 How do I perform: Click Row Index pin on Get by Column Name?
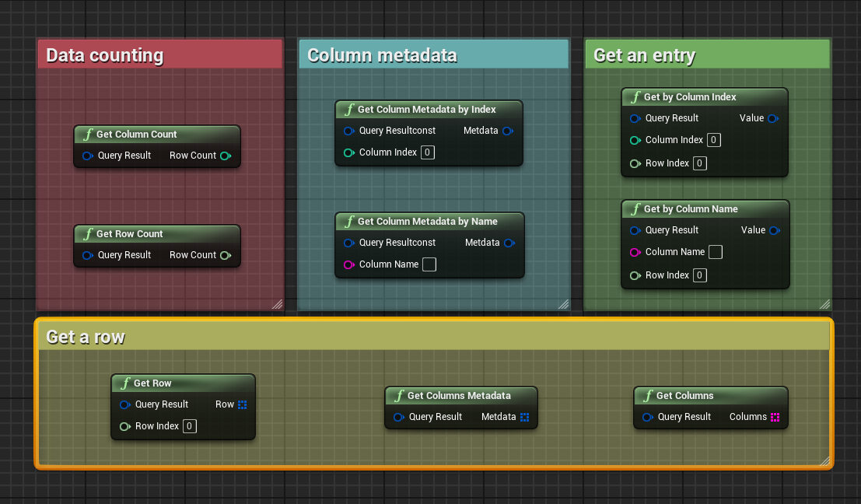pos(635,275)
